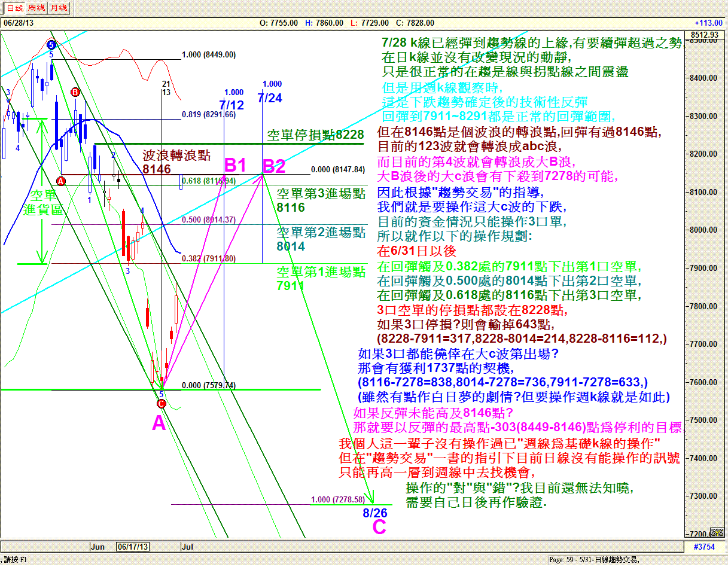This screenshot has height=567, width=728.
Task: Click the 8000.00 price axis label
Action: [704, 230]
